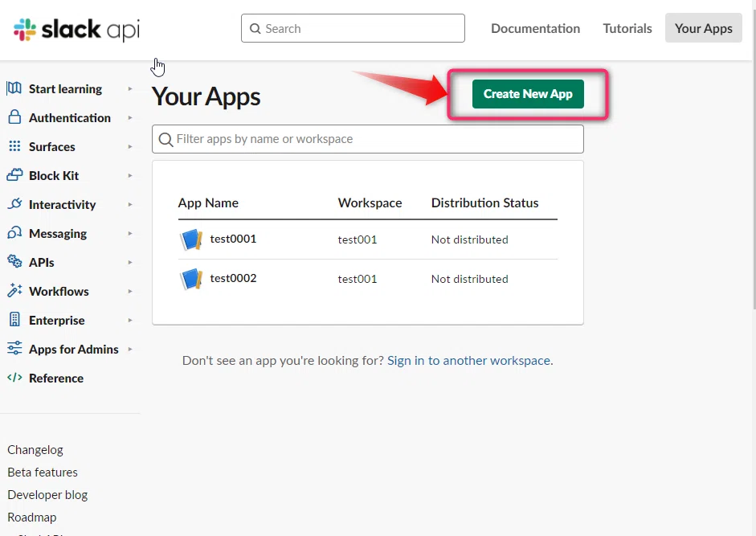Click the App Name column header
Viewport: 756px width, 536px height.
tap(208, 203)
